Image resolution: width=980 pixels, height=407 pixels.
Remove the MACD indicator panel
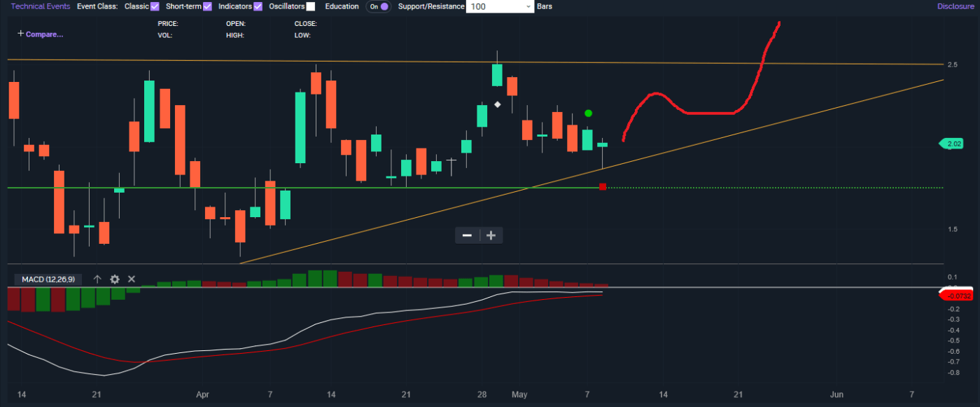click(x=132, y=279)
